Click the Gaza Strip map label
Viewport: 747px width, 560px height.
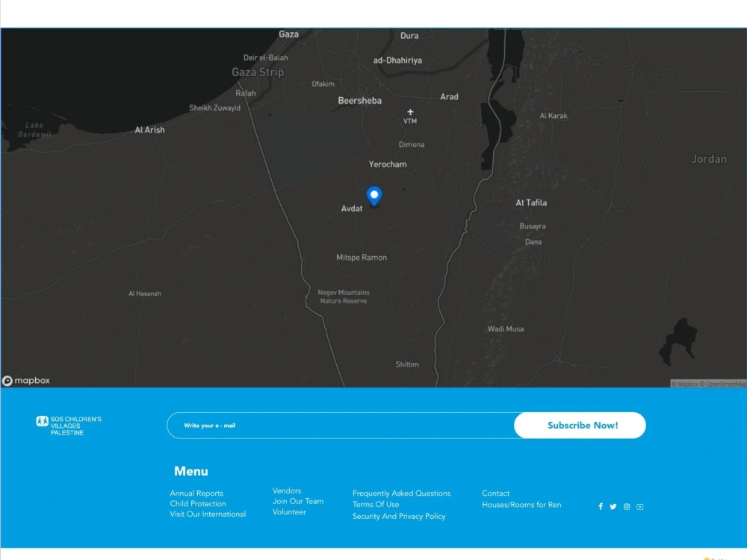(258, 72)
